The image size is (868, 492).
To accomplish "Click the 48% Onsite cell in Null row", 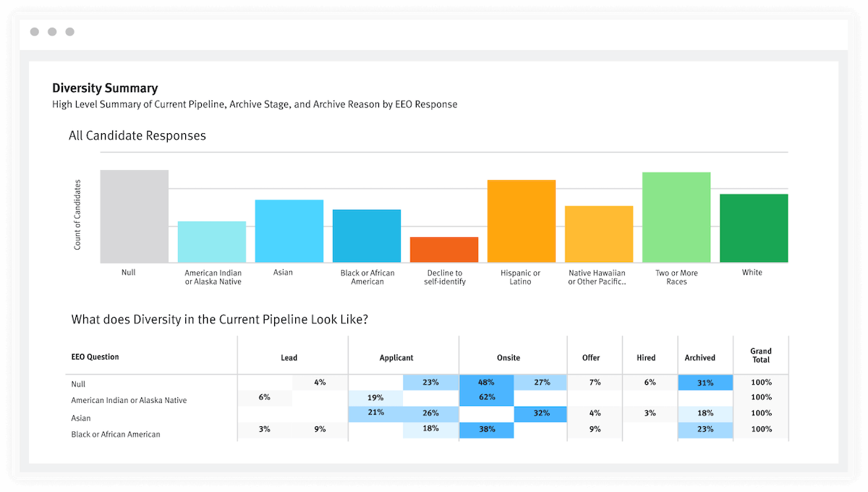I will (486, 382).
